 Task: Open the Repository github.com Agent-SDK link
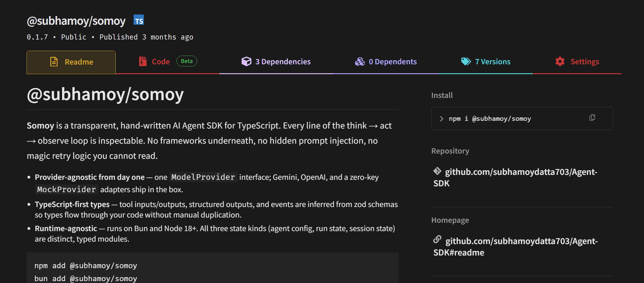515,178
